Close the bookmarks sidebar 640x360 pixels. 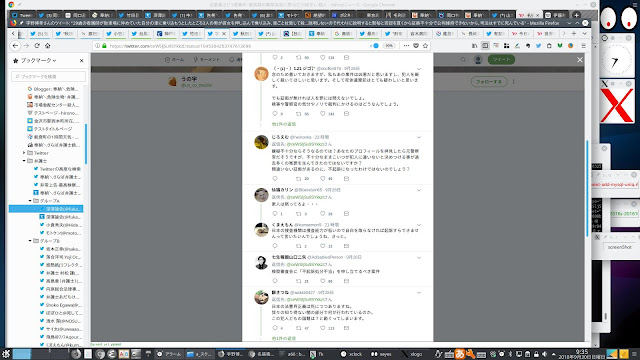coord(82,60)
